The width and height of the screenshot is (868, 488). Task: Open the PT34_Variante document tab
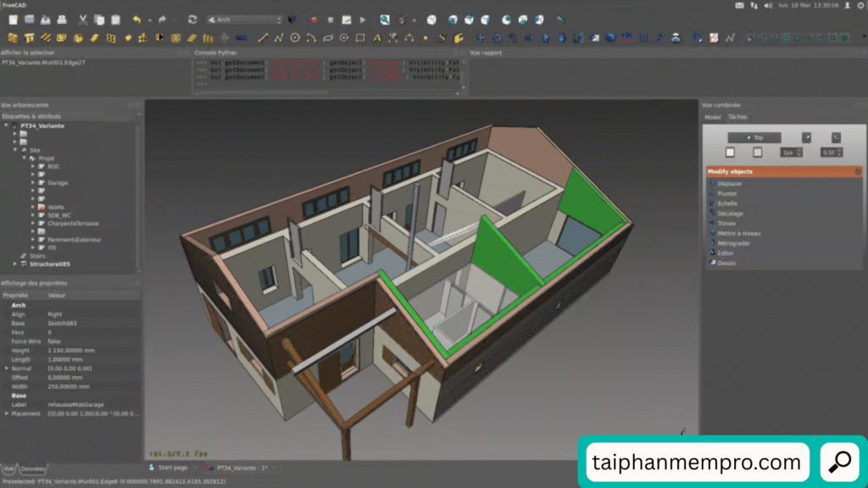(241, 468)
